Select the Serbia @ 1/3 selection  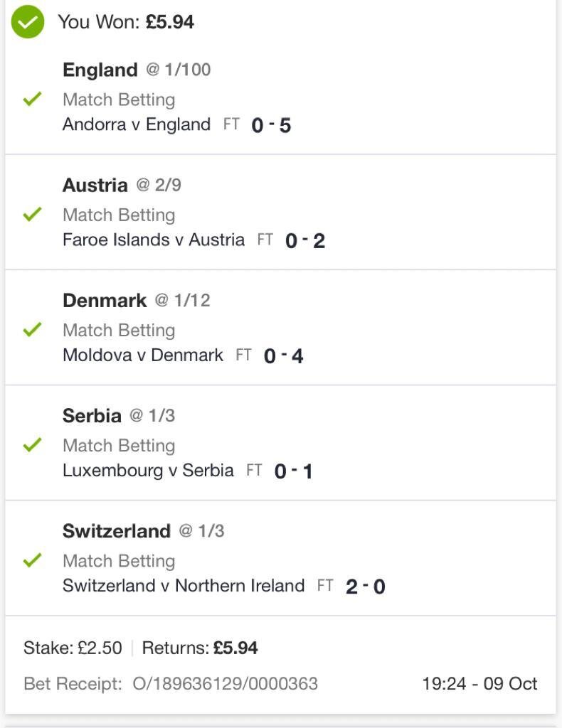coord(119,415)
